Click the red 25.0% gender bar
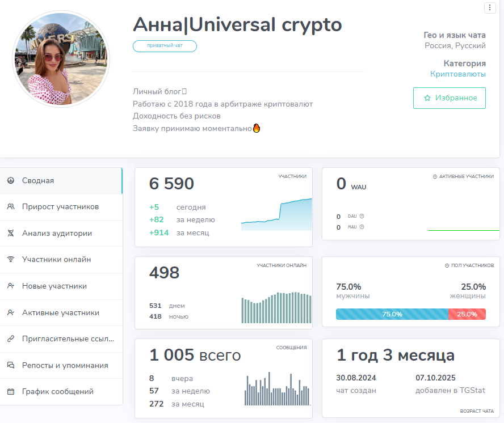Image resolution: width=504 pixels, height=423 pixels. click(x=467, y=314)
